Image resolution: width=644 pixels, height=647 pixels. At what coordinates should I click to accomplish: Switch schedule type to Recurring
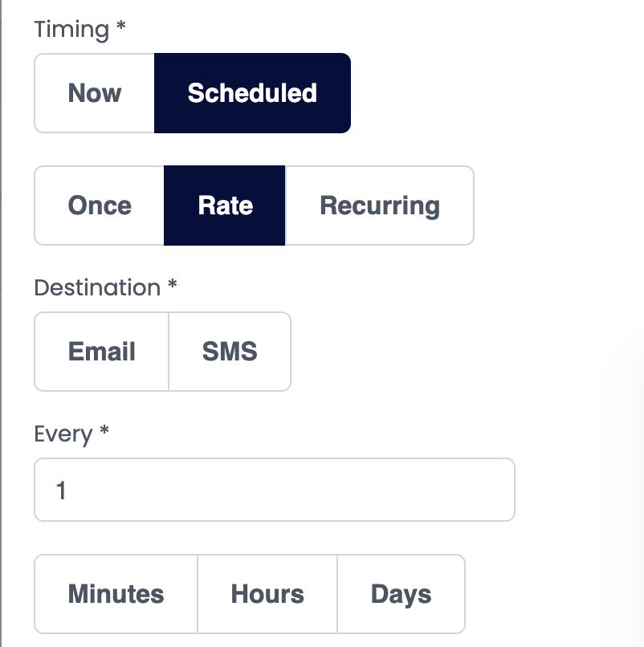coord(379,205)
